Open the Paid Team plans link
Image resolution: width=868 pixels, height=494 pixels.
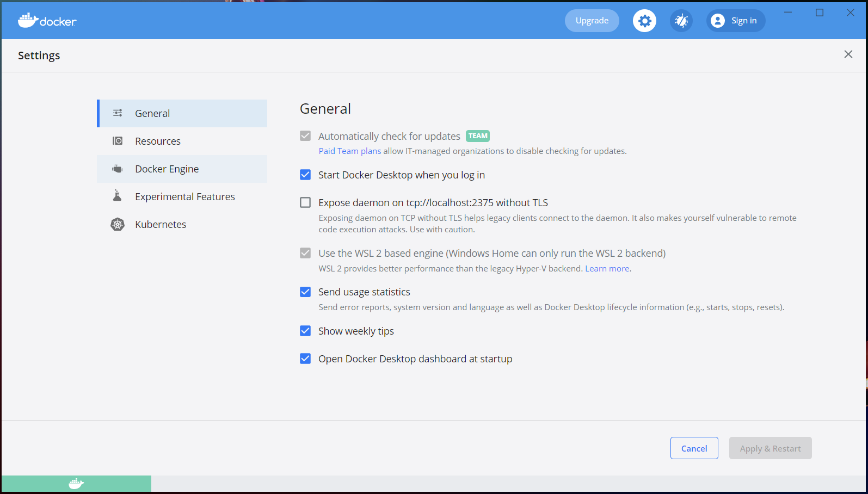pos(350,151)
